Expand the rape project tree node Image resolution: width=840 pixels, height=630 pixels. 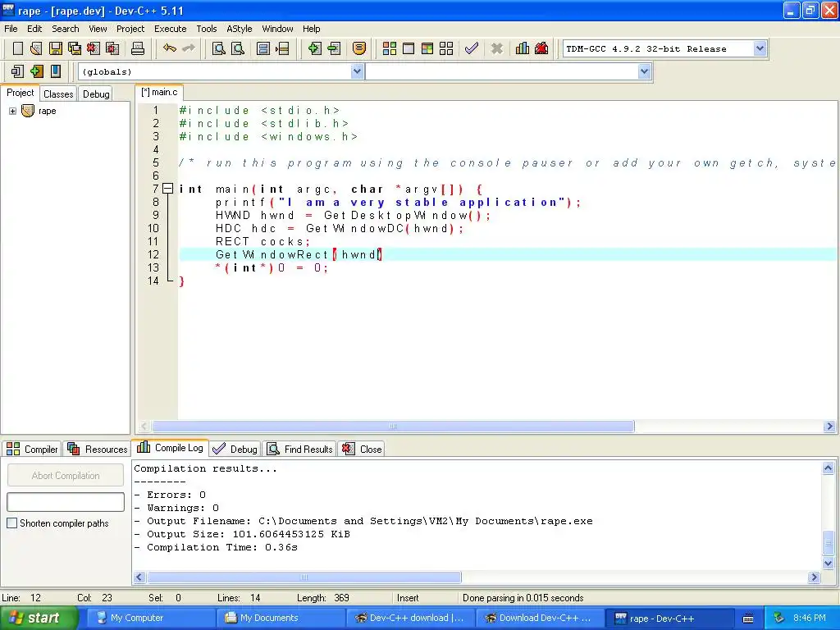tap(12, 111)
